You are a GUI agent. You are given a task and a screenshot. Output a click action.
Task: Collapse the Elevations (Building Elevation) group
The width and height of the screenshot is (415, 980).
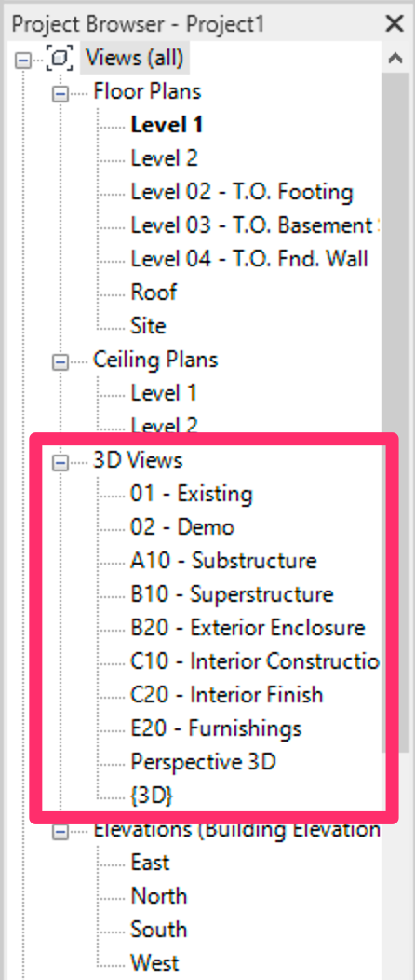pos(60,831)
